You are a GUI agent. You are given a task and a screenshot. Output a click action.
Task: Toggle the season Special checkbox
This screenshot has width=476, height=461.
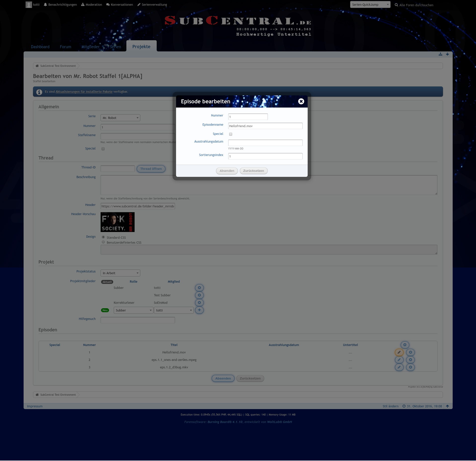(103, 149)
